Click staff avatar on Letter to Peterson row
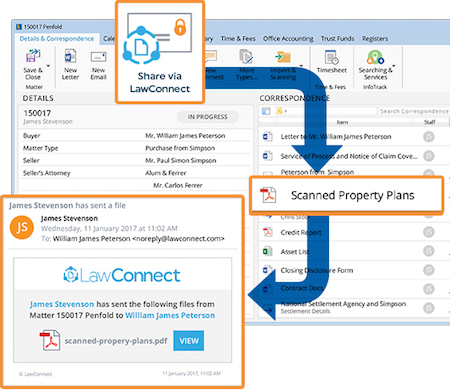Viewport: 450px width, 390px height. pos(429,137)
